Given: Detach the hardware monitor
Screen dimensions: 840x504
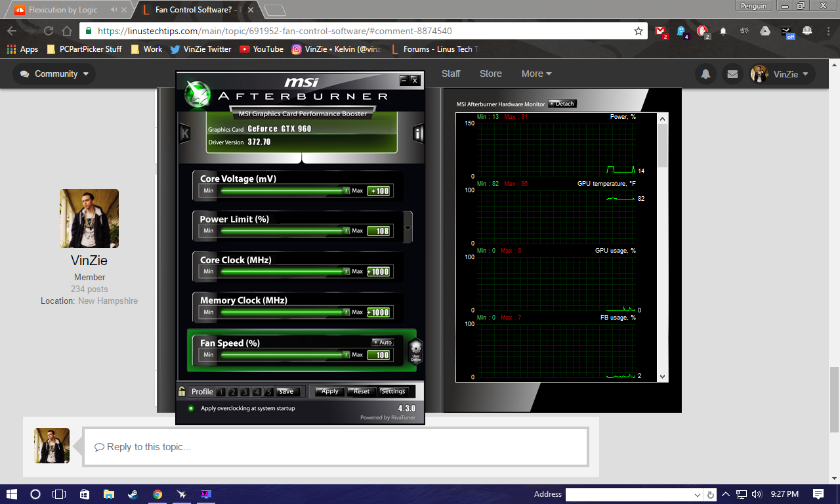Looking at the screenshot, I should tap(562, 104).
